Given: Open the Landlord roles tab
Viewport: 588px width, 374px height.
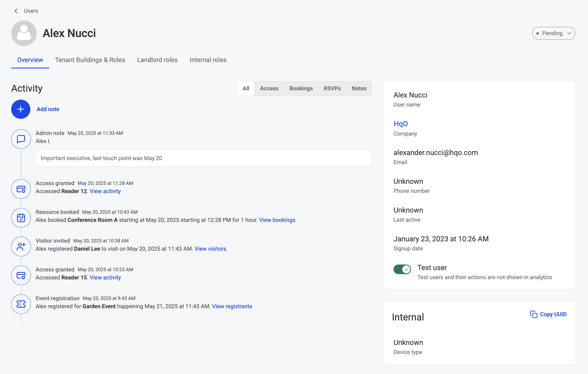Looking at the screenshot, I should [157, 60].
